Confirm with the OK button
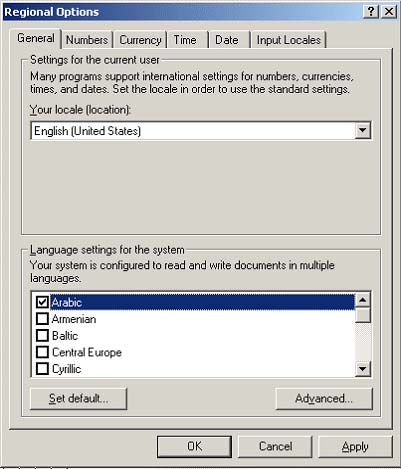This screenshot has width=401, height=469. (x=194, y=446)
